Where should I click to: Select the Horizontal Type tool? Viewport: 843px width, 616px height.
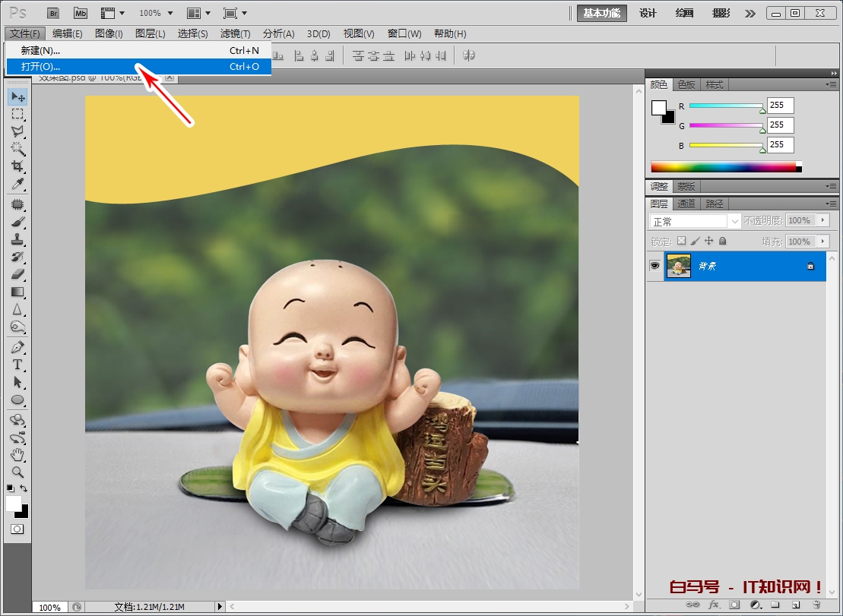click(17, 365)
